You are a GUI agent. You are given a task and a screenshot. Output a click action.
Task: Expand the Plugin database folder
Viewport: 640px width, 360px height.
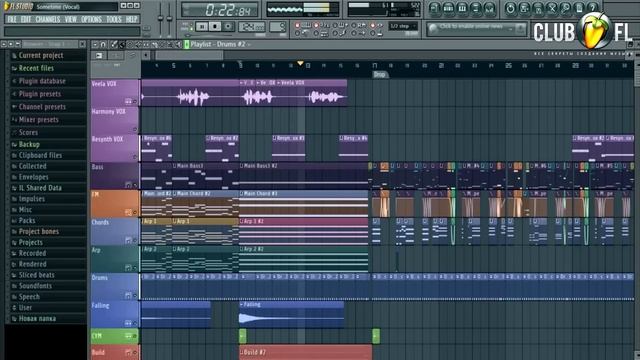[x=42, y=81]
